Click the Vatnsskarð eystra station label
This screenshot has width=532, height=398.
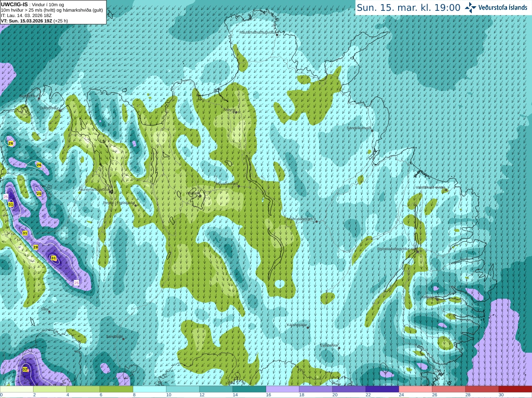point(431,187)
